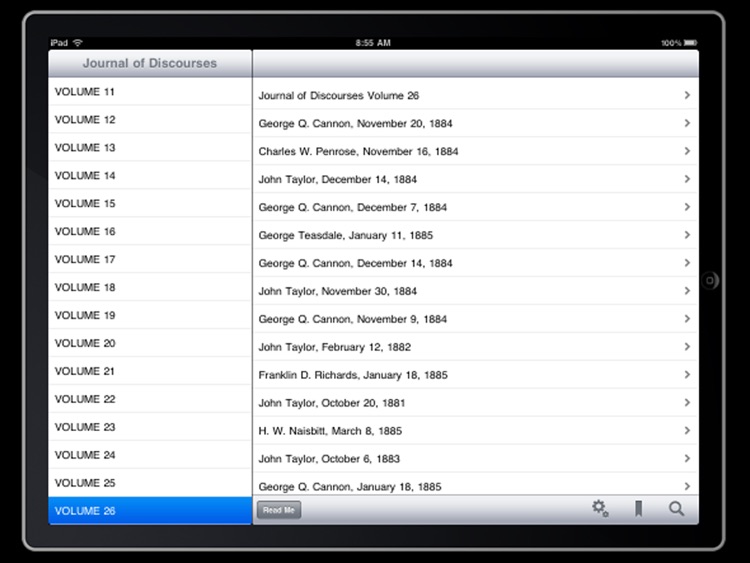Open John Taylor, December 14, 1884
Image resolution: width=750 pixels, height=563 pixels.
coord(475,179)
